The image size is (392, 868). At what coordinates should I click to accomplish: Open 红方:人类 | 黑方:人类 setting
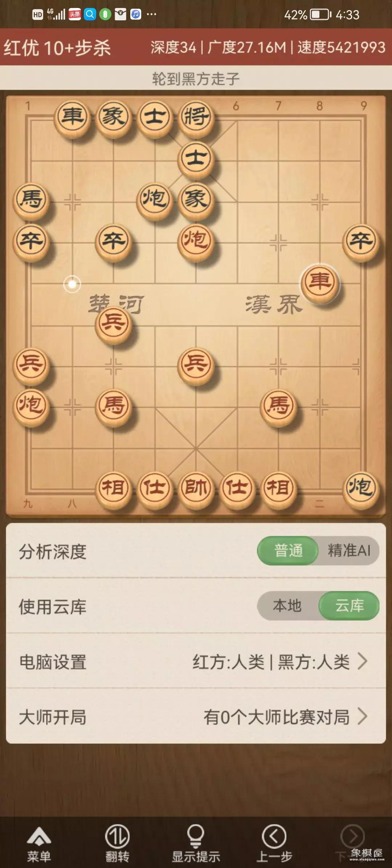coord(271,662)
